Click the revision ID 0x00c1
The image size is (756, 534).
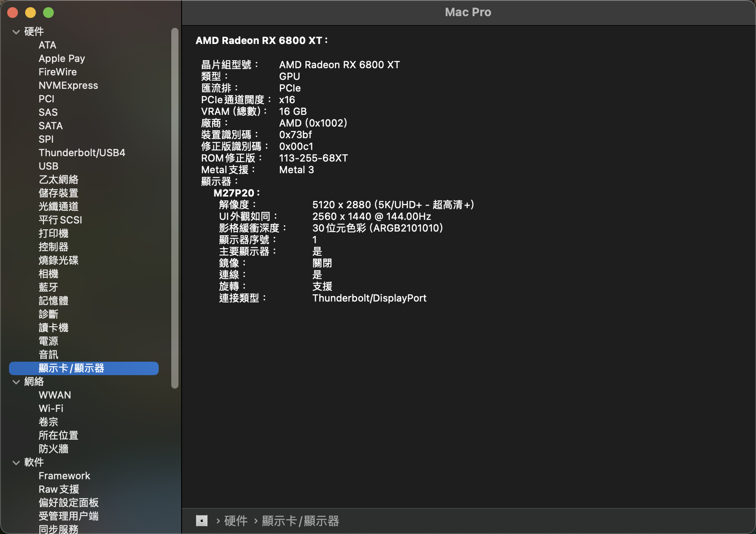296,147
